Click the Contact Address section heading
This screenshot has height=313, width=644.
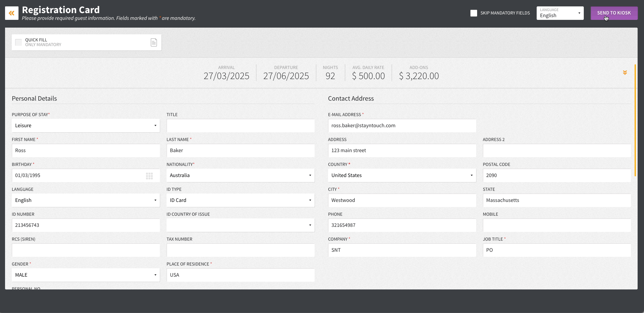pyautogui.click(x=351, y=99)
